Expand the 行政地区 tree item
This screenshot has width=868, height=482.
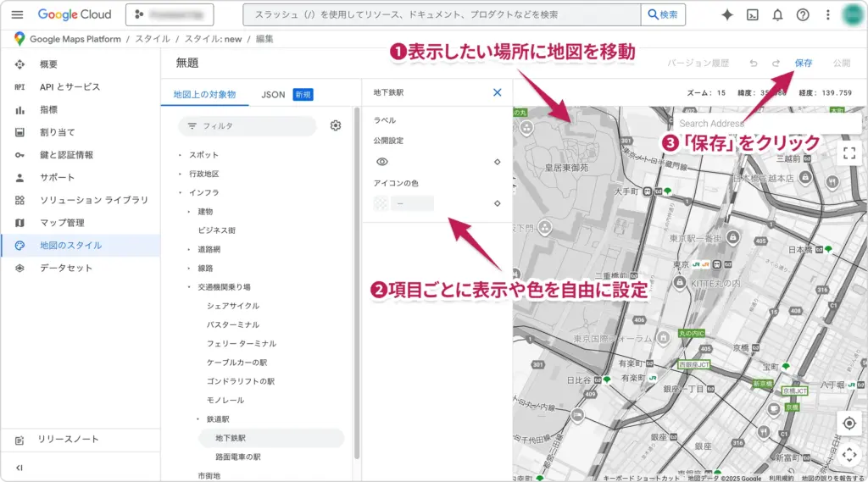point(180,174)
